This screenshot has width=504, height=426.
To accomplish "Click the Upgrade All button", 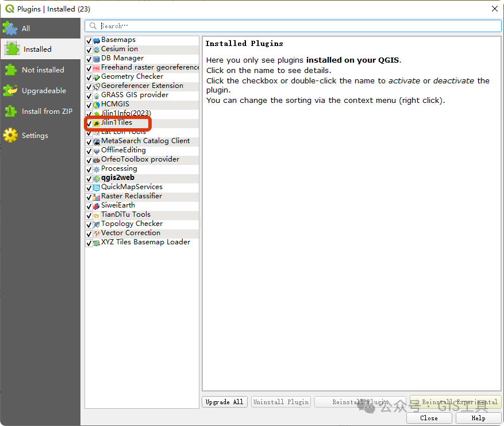I will pyautogui.click(x=224, y=402).
